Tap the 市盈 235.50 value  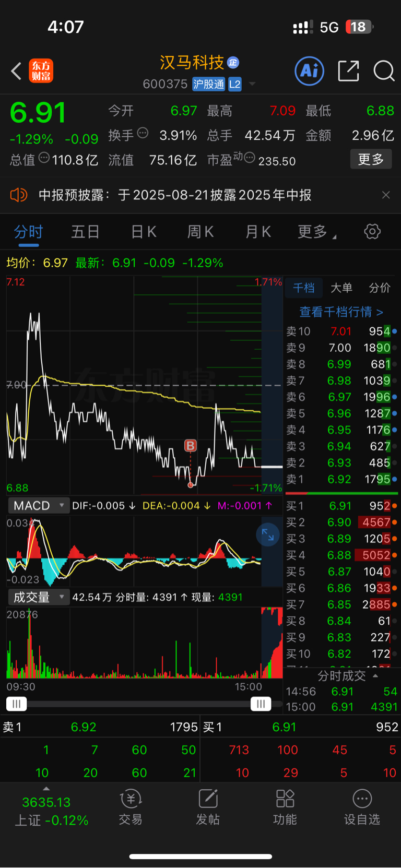(x=277, y=161)
